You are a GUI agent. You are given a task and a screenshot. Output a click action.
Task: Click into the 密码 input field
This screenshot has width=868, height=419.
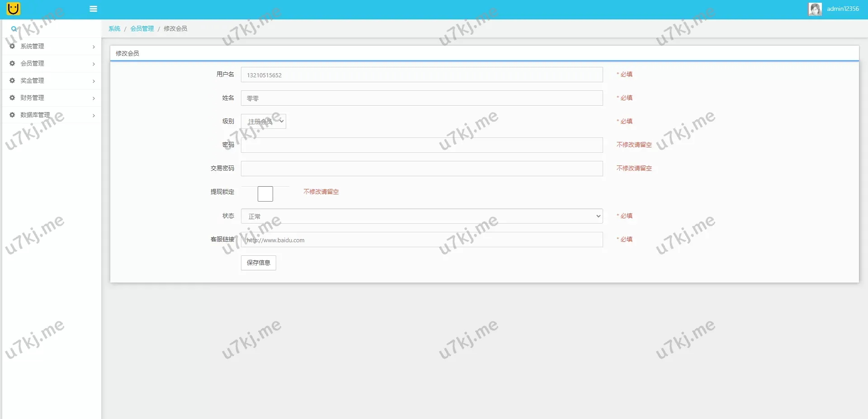pyautogui.click(x=421, y=145)
